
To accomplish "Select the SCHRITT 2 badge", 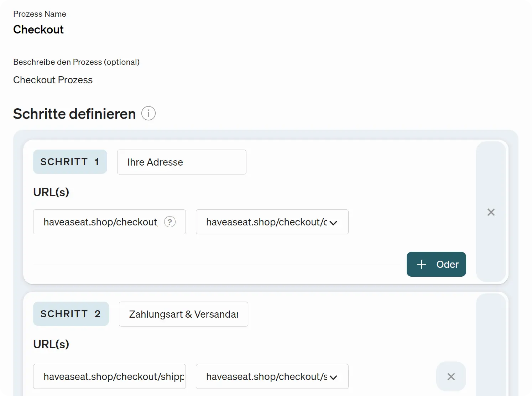I will click(71, 314).
